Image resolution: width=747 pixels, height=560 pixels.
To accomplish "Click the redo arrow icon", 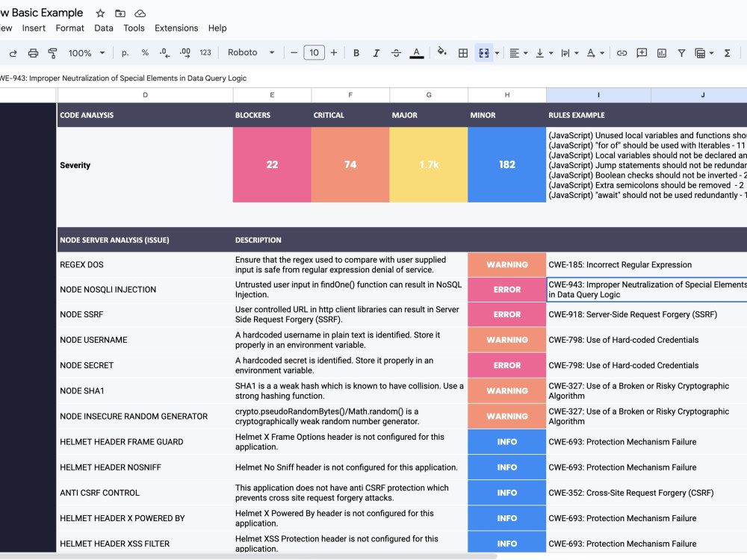I will pos(13,53).
